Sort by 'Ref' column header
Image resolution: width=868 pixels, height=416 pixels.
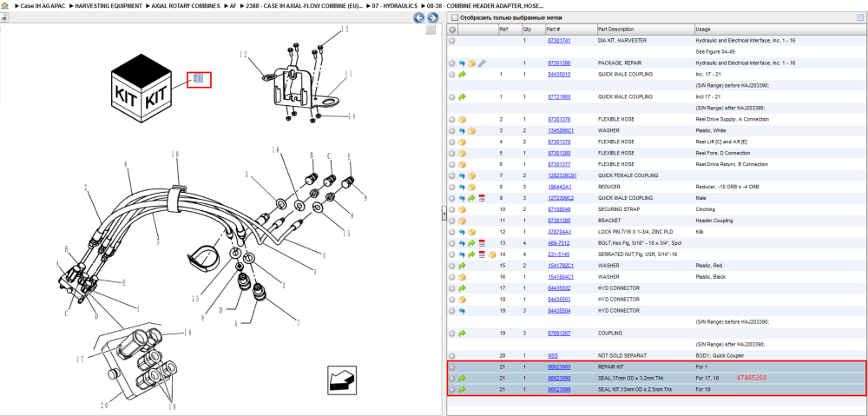point(503,29)
